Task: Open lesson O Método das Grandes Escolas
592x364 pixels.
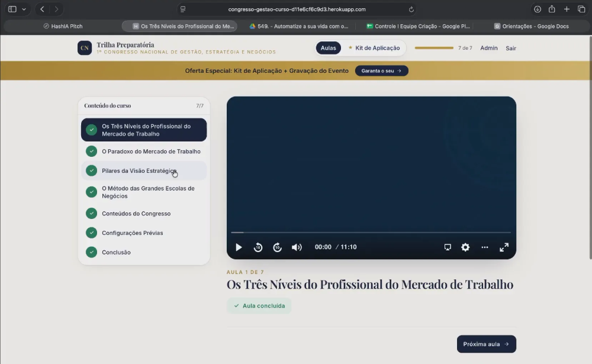Action: pos(144,192)
